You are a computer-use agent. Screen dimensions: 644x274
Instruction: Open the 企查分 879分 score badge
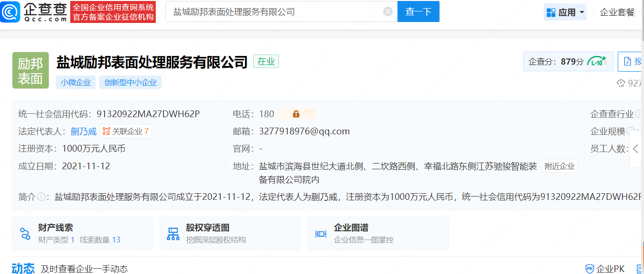click(x=568, y=62)
